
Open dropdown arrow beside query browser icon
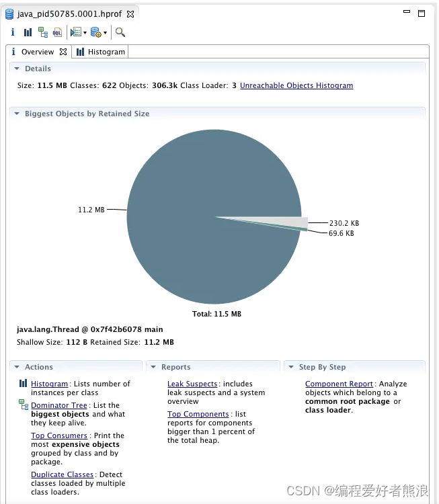pyautogui.click(x=105, y=32)
